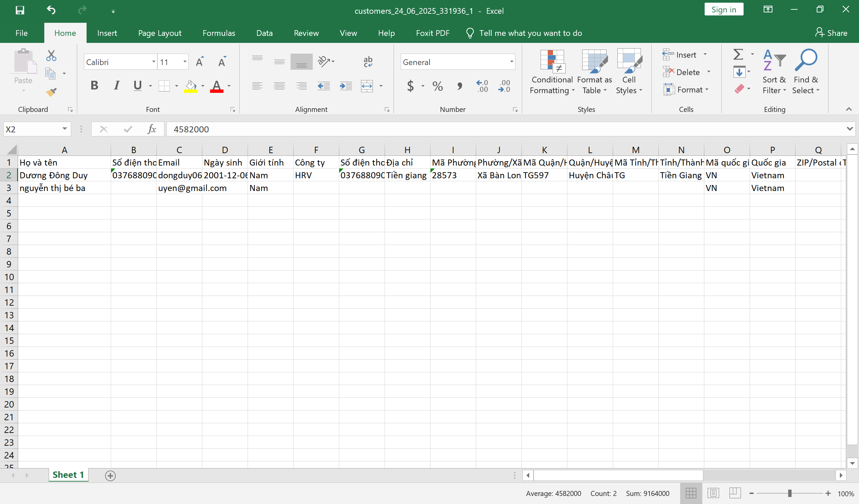Click the Percent Style icon
This screenshot has height=504, width=859.
coord(437,86)
